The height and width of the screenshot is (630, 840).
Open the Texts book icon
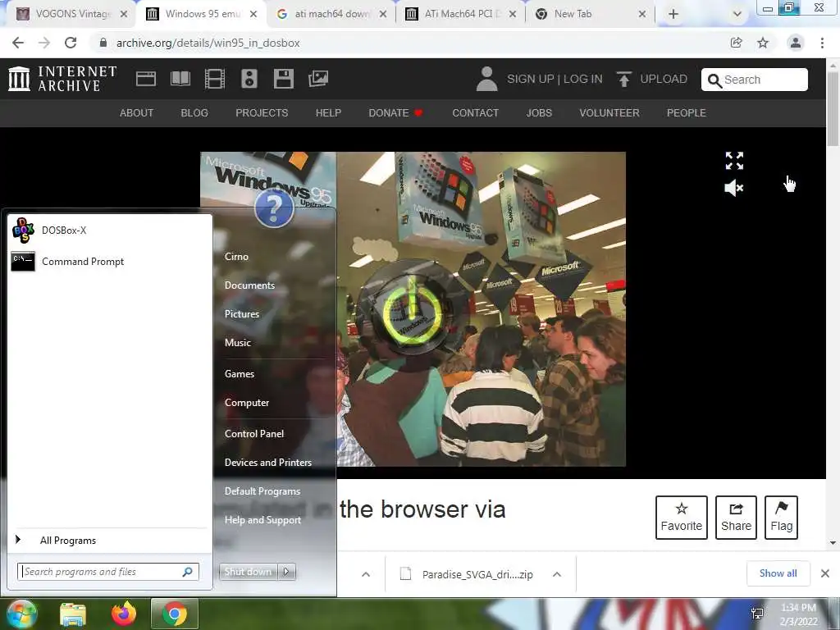click(180, 80)
